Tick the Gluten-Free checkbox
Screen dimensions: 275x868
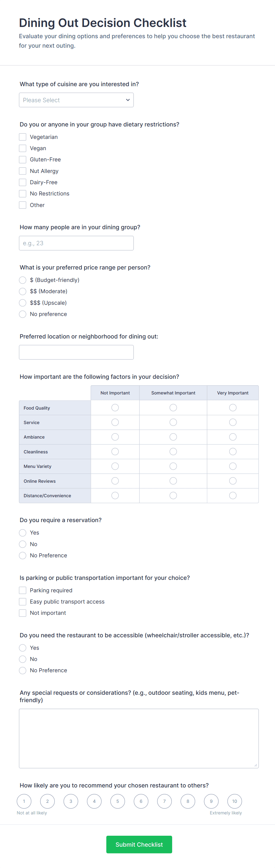[22, 159]
